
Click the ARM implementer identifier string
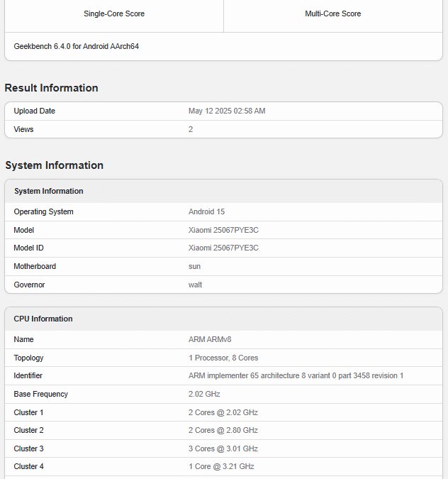point(296,375)
